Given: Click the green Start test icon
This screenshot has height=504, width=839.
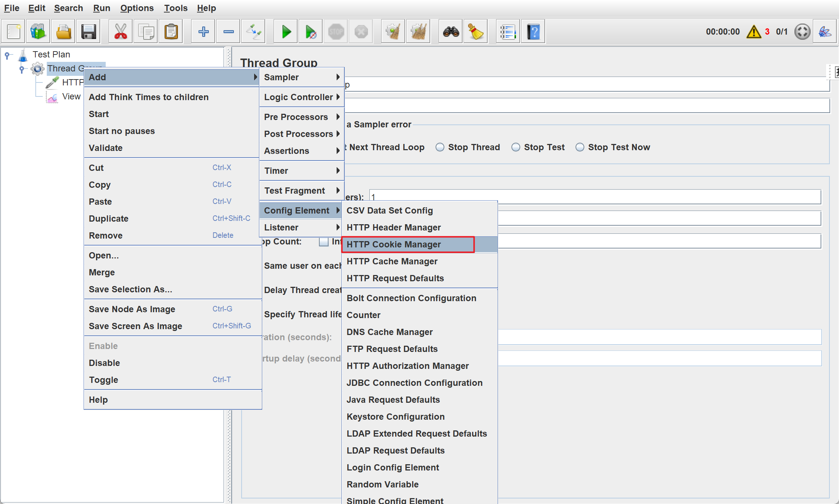Looking at the screenshot, I should (x=286, y=32).
